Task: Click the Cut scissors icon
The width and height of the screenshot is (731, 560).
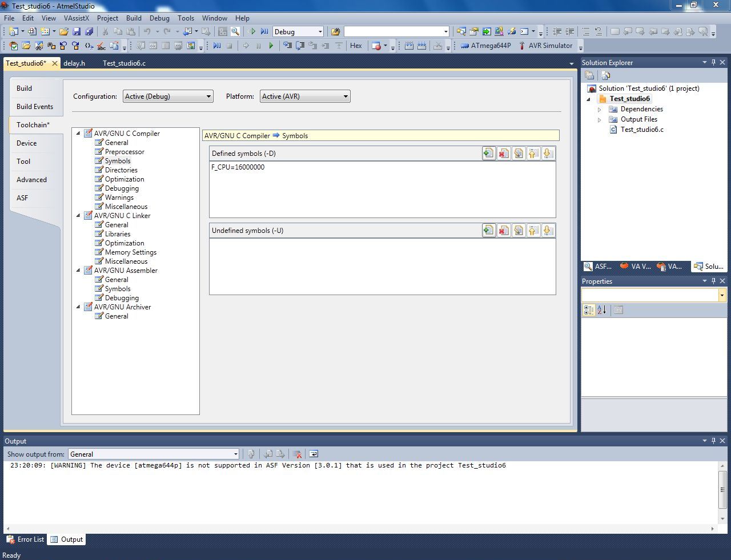Action: pos(105,31)
